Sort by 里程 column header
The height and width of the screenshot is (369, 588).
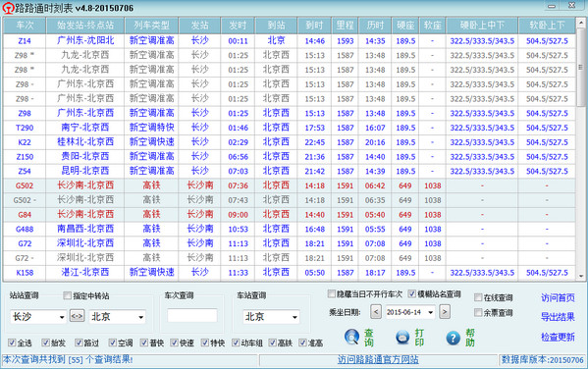click(345, 26)
